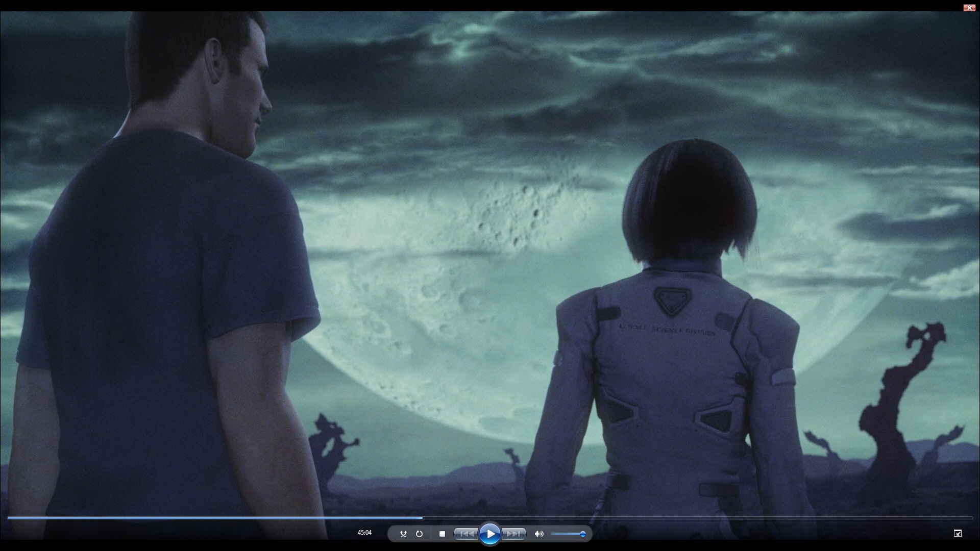Click the man in the blue t-shirt
The image size is (980, 551).
[163, 306]
